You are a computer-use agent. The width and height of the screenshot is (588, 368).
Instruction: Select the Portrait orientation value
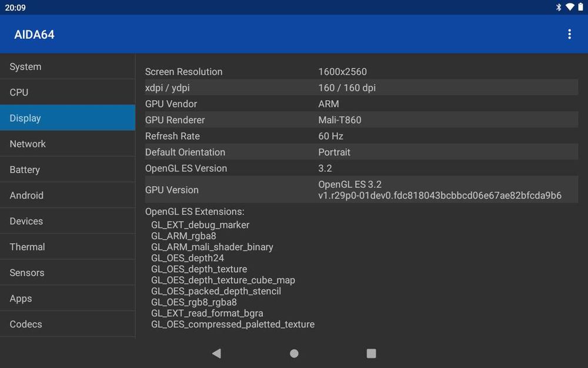[x=334, y=152]
